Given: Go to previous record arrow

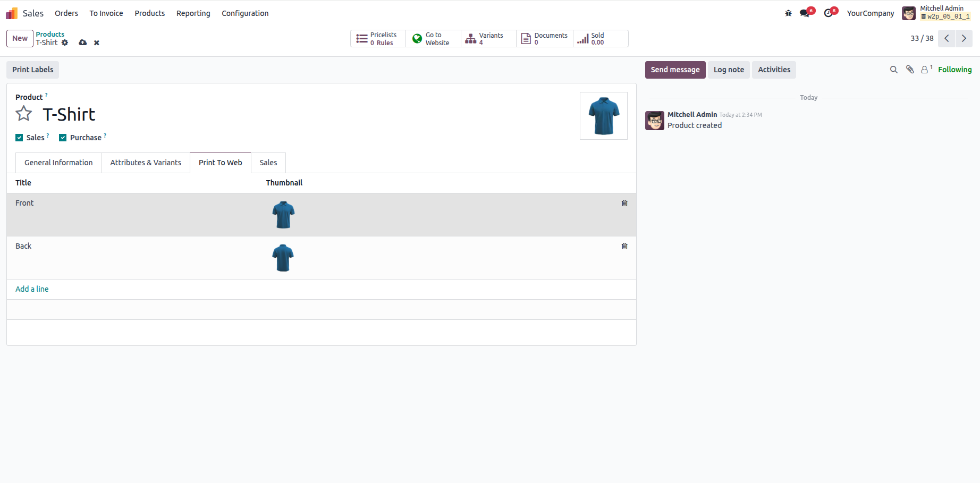Looking at the screenshot, I should coord(947,38).
